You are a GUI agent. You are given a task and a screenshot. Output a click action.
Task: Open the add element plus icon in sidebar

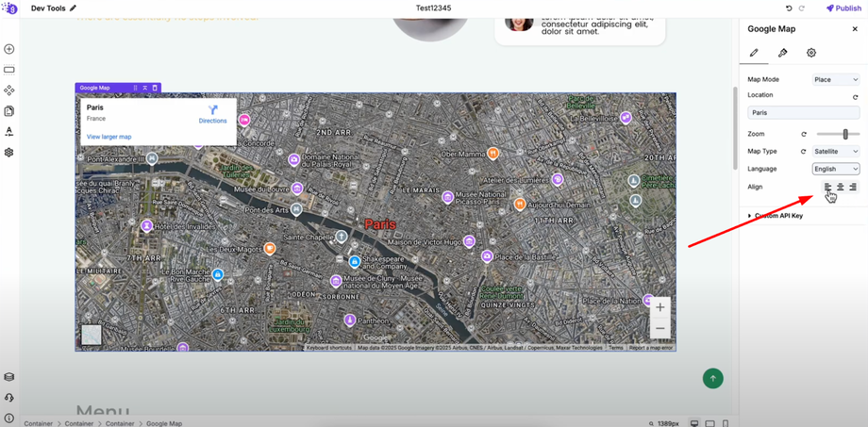pos(8,49)
